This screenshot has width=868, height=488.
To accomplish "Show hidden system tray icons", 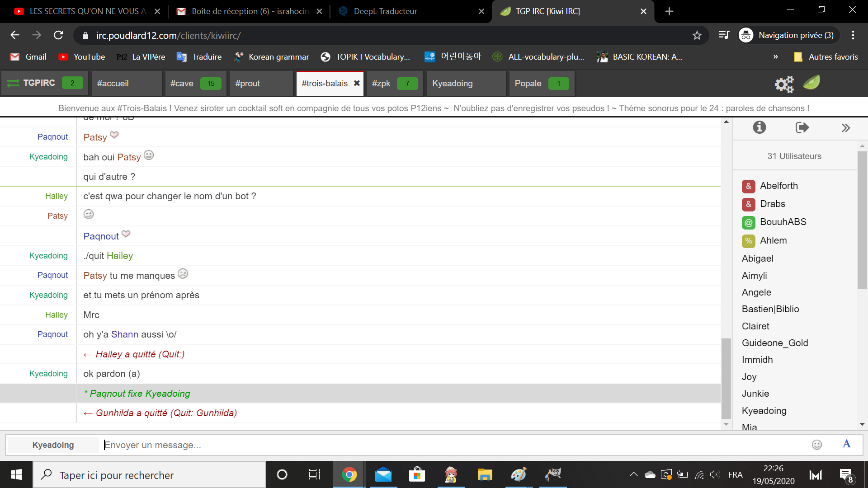I will pos(633,474).
